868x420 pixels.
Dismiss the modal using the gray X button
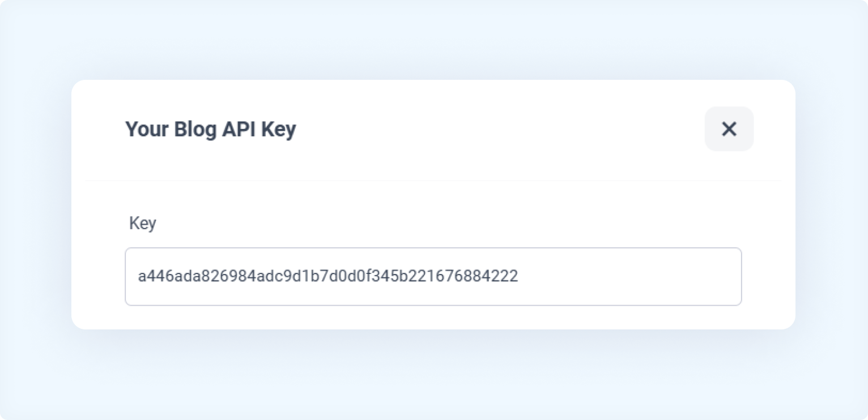click(x=729, y=129)
